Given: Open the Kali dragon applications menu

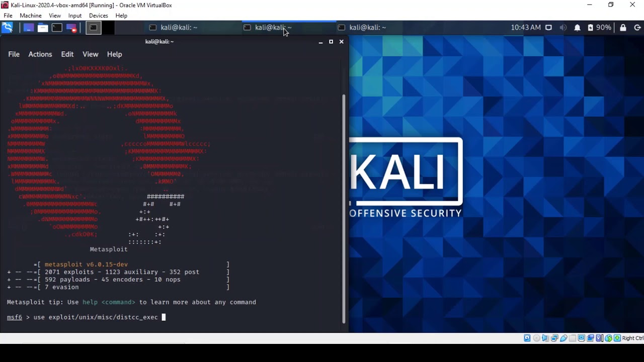Looking at the screenshot, I should point(7,28).
